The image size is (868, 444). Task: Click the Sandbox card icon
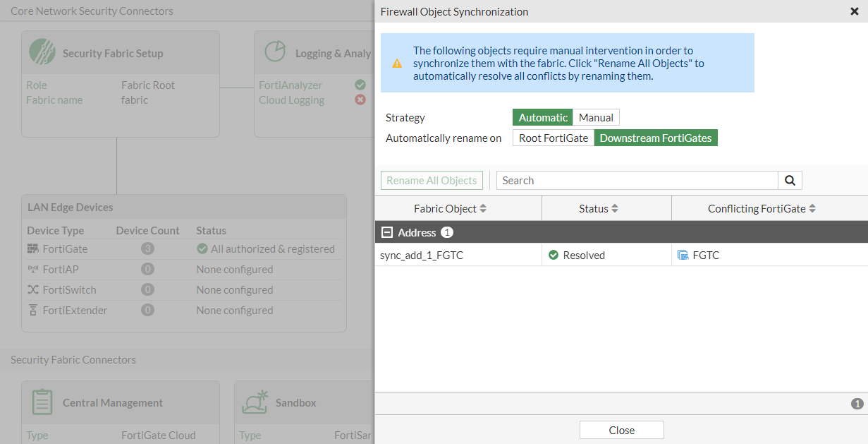tap(255, 402)
